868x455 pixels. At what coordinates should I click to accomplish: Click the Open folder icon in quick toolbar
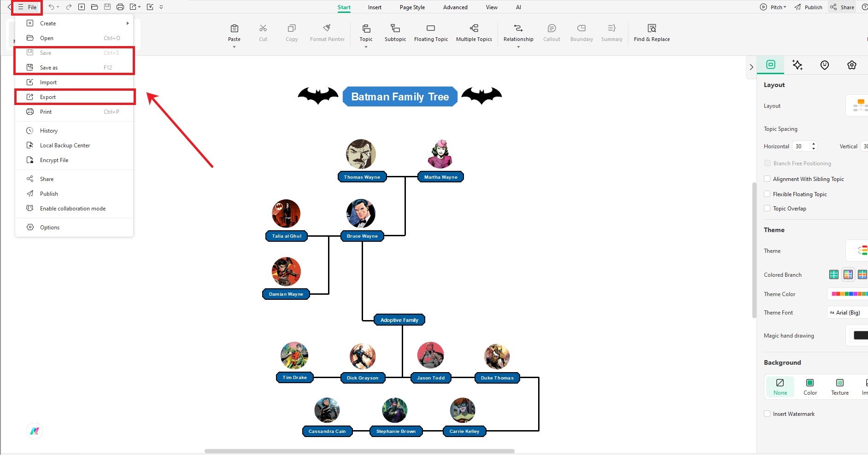pyautogui.click(x=94, y=7)
